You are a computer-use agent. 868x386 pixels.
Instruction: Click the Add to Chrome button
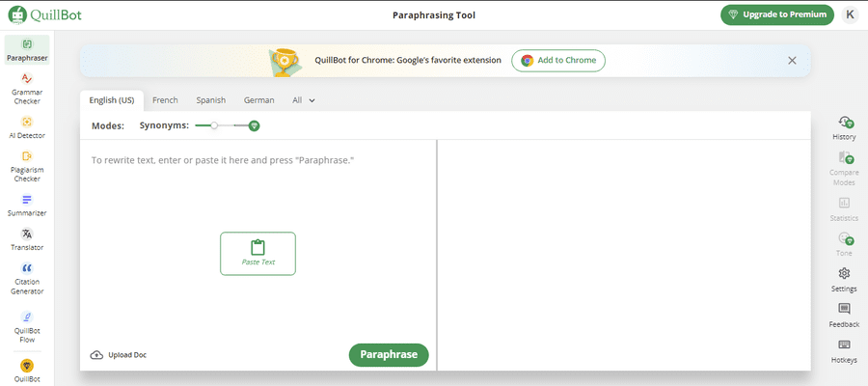point(558,61)
